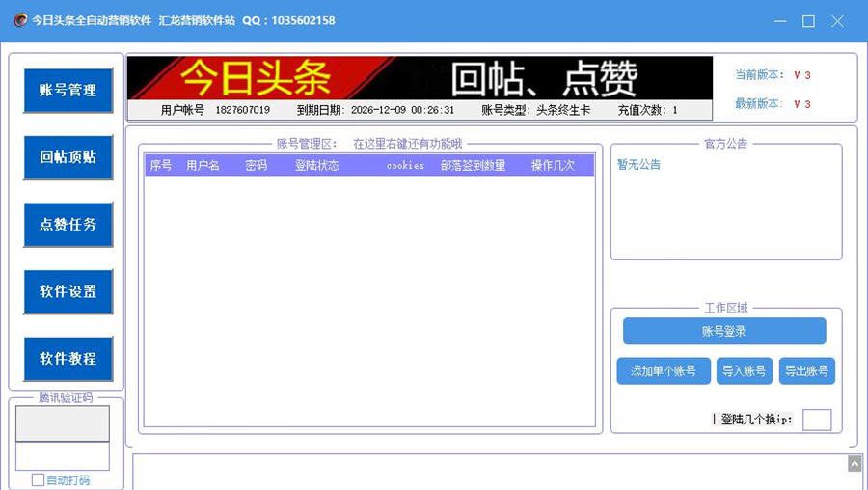Open the 账号管理 section
The width and height of the screenshot is (868, 490).
pyautogui.click(x=68, y=91)
